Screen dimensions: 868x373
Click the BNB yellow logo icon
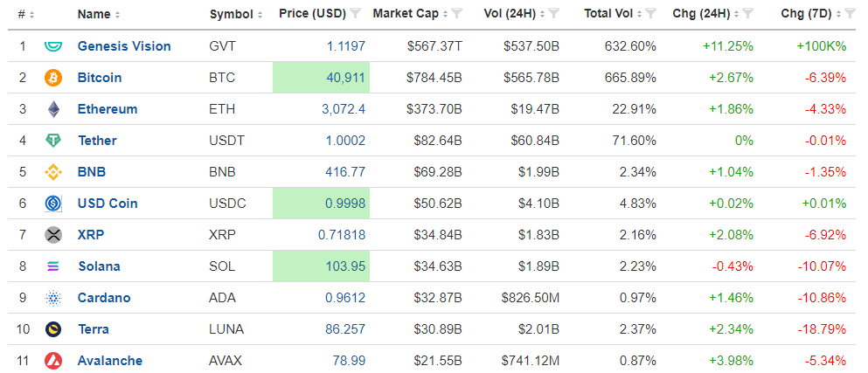tap(53, 172)
